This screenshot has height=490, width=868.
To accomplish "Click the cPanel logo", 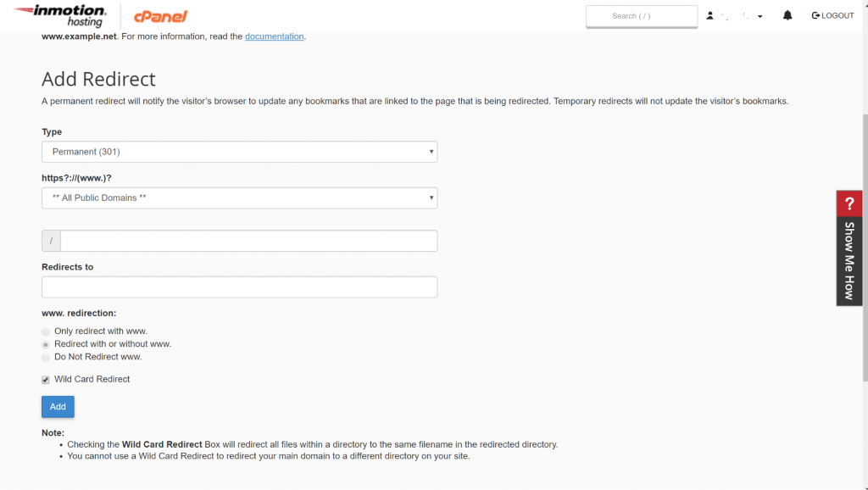I will (160, 16).
